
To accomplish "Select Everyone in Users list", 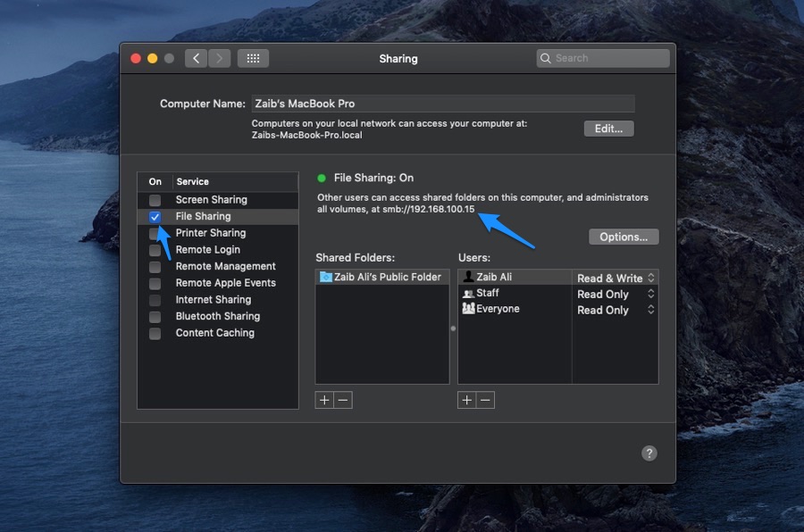I will point(515,309).
